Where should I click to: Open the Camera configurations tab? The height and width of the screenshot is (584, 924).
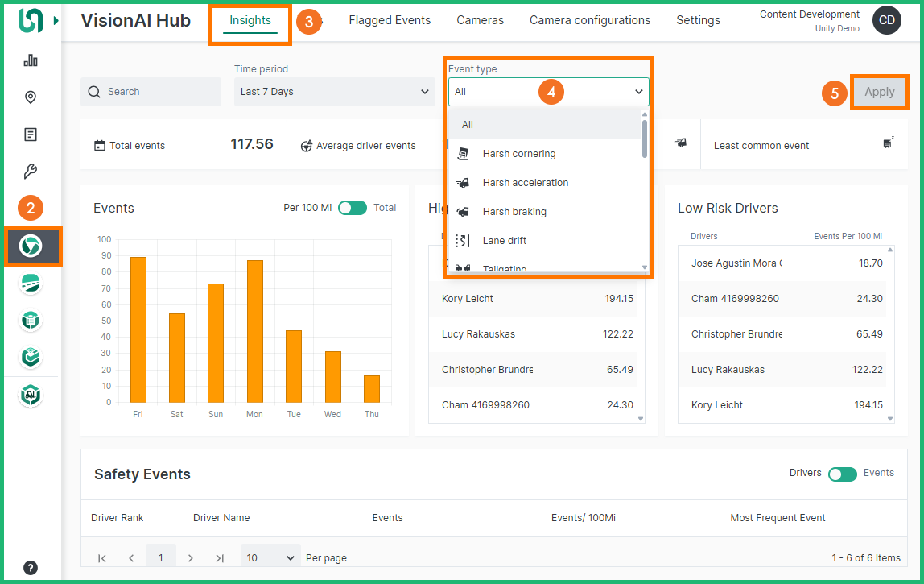(589, 20)
